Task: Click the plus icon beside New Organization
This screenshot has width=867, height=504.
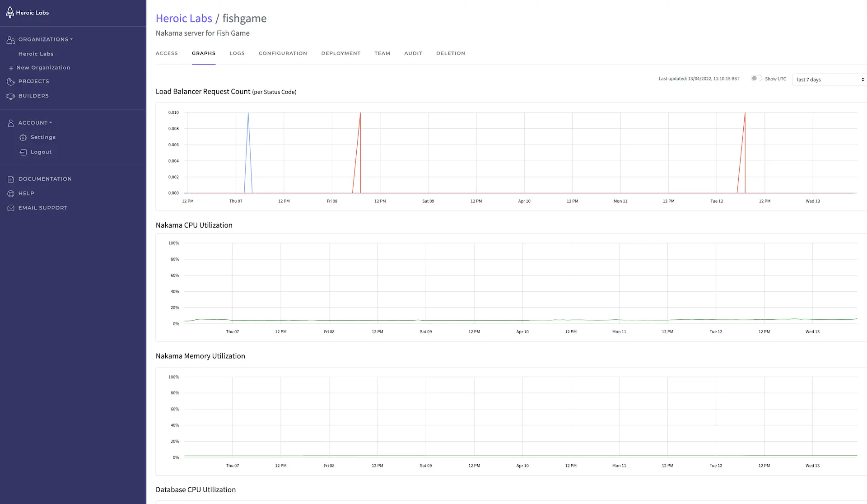Action: tap(11, 68)
